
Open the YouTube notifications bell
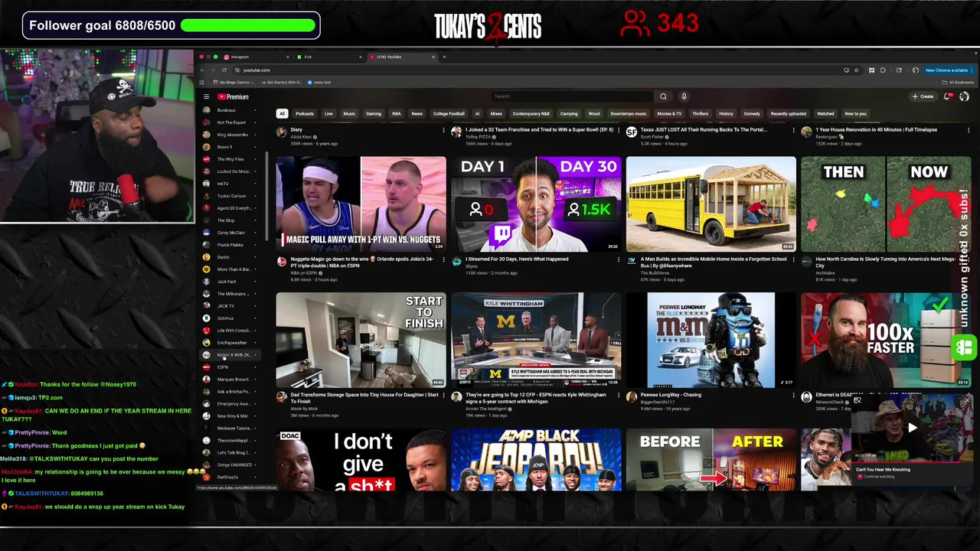tap(947, 96)
